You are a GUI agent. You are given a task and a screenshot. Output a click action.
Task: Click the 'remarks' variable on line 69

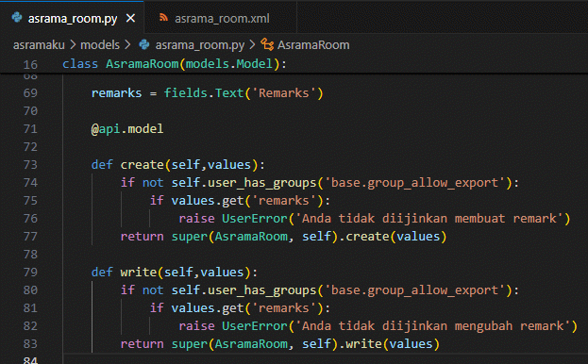(117, 92)
